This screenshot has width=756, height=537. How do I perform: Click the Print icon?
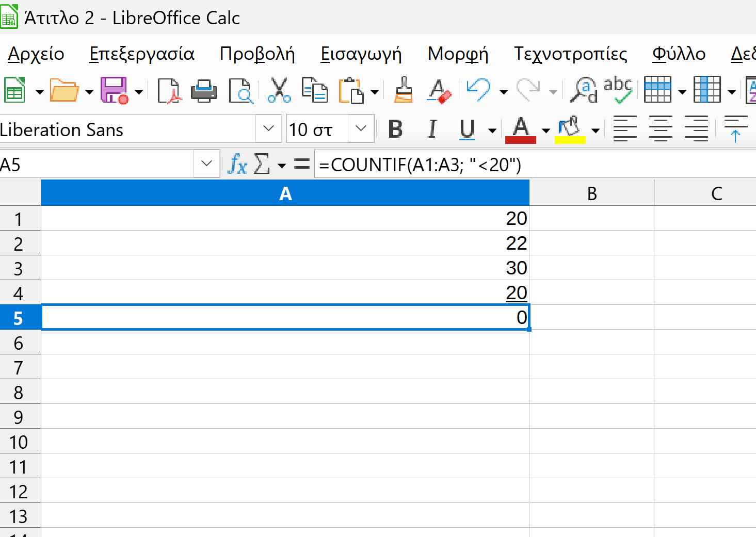204,91
